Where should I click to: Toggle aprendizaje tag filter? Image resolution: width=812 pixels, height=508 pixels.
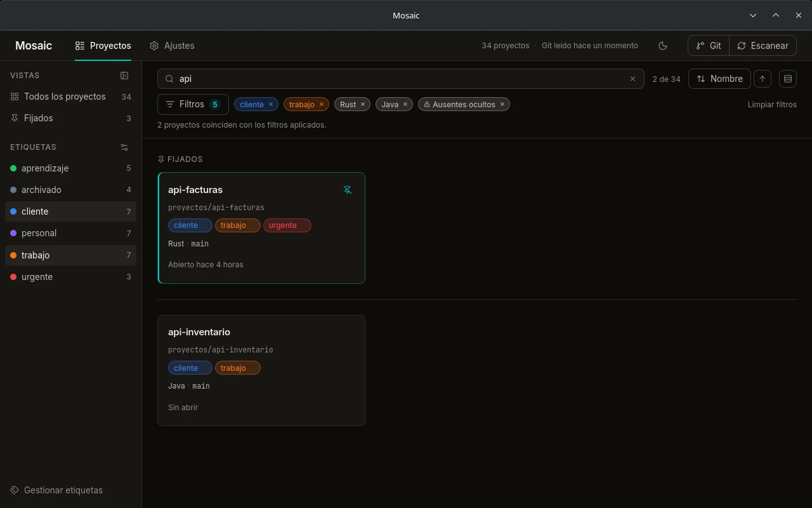tap(70, 168)
